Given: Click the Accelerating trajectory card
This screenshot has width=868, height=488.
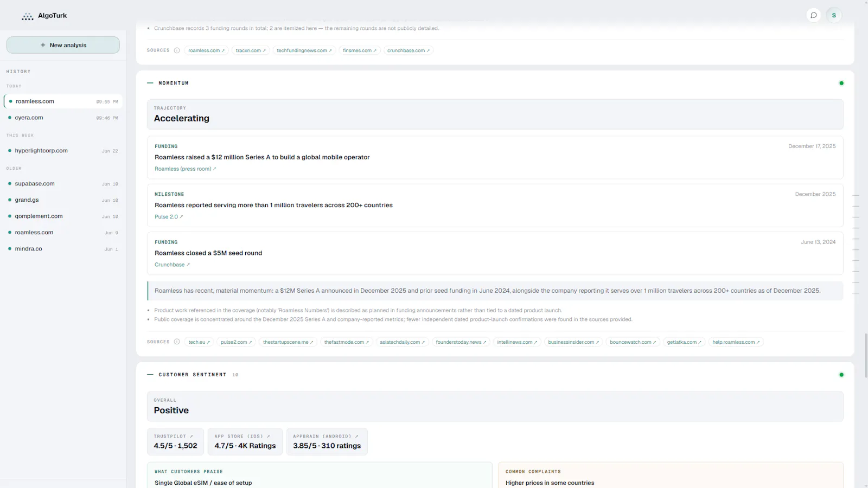Looking at the screenshot, I should click(495, 114).
